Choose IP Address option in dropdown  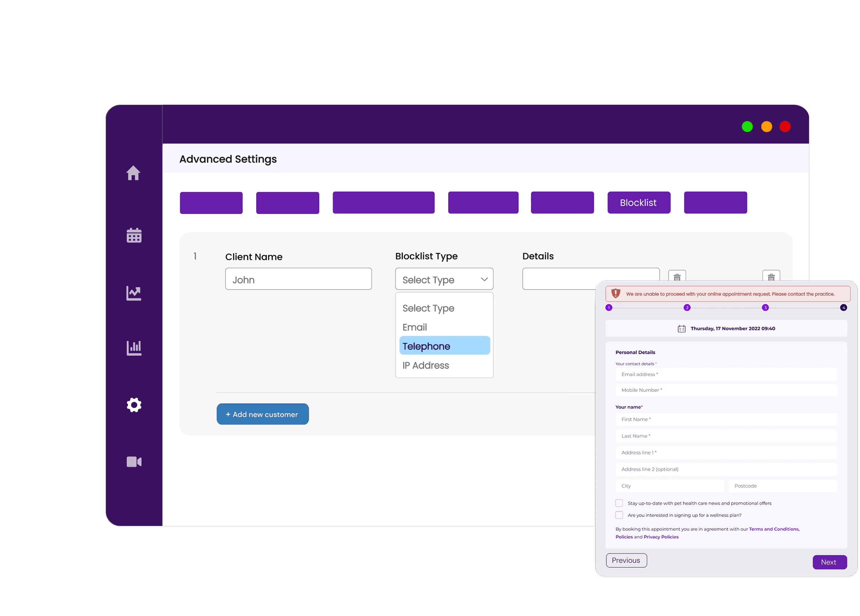pos(426,365)
